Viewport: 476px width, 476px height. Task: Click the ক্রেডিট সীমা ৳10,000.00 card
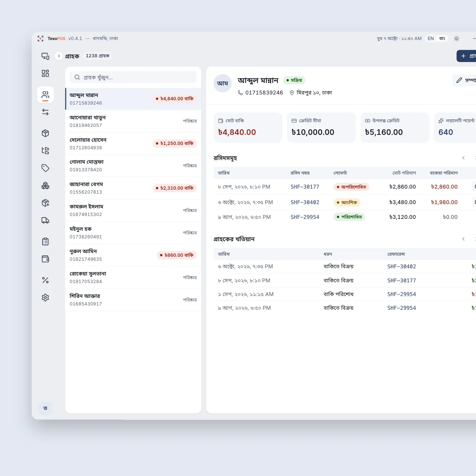321,128
